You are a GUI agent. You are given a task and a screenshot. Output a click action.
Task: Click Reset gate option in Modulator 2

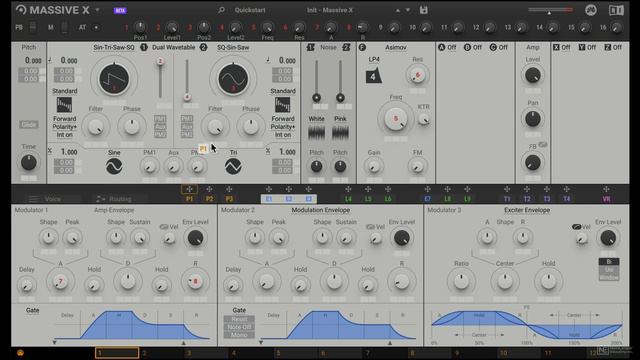pyautogui.click(x=239, y=319)
